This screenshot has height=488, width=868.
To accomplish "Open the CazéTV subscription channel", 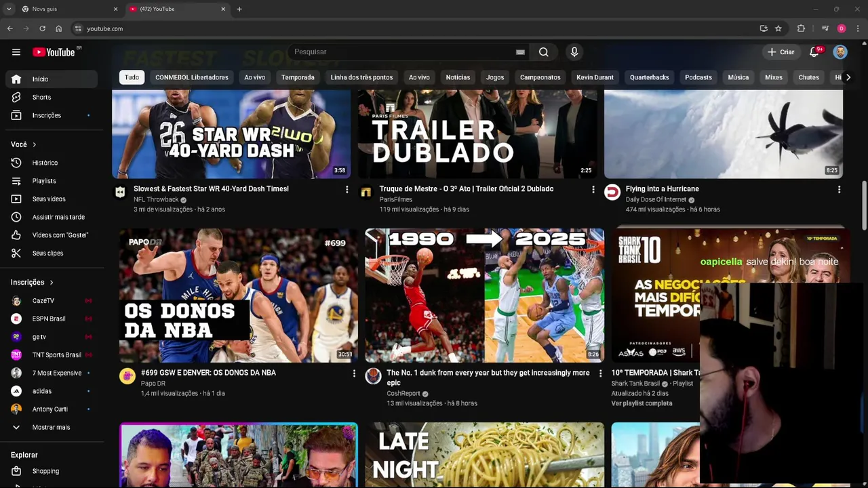I will coord(52,301).
